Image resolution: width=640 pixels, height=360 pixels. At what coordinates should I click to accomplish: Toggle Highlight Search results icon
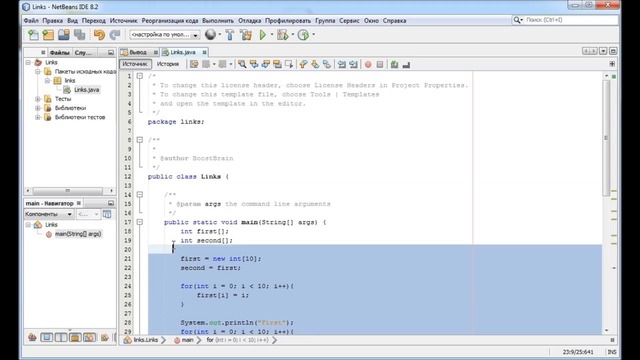(x=278, y=64)
